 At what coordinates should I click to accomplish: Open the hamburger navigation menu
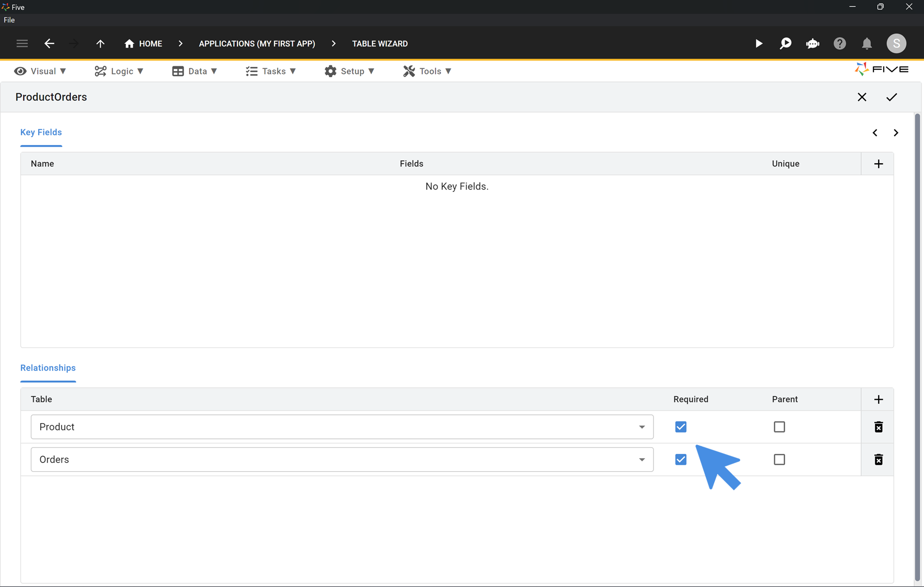point(22,43)
